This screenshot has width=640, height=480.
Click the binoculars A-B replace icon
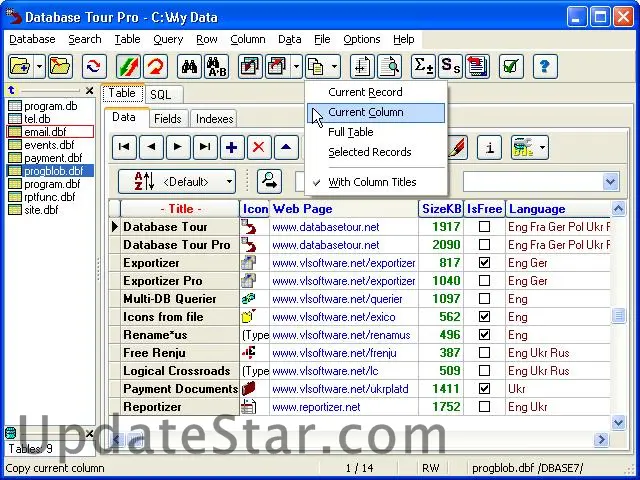tap(217, 66)
